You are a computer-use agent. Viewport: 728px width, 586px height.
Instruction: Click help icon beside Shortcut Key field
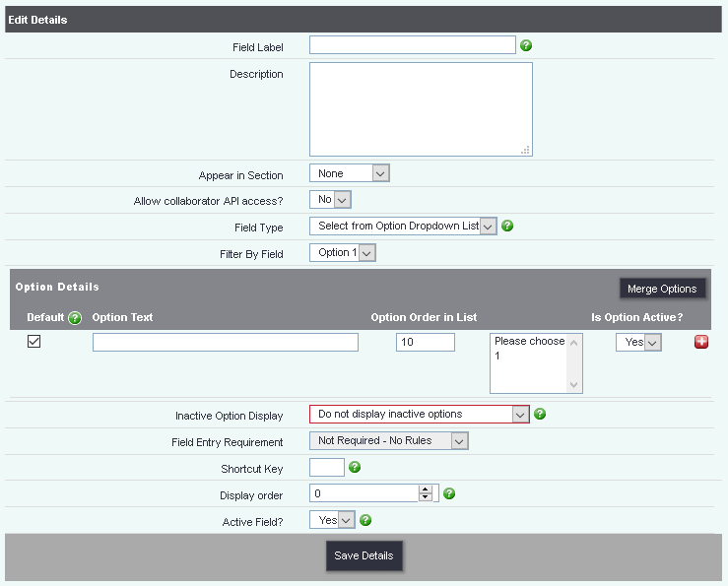click(355, 467)
